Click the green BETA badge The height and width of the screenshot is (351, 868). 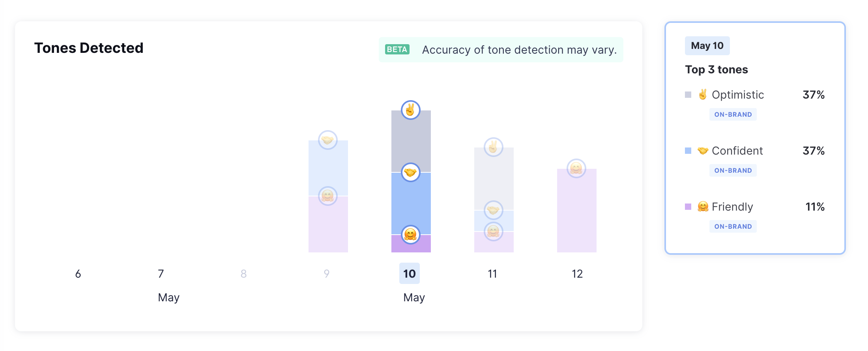[397, 49]
